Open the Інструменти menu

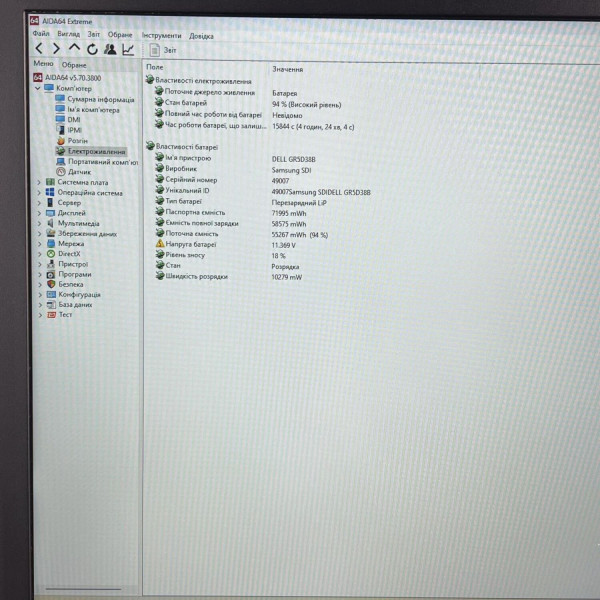click(161, 36)
